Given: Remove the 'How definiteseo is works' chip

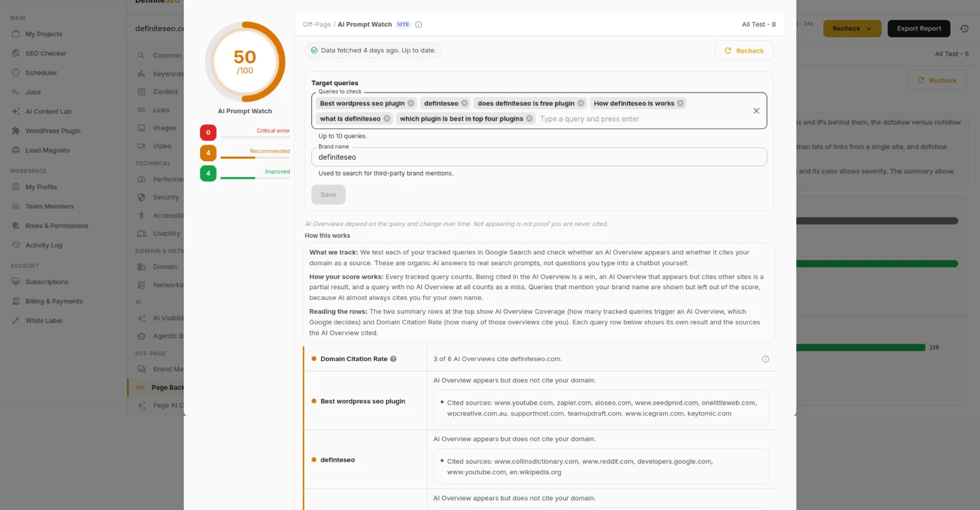Looking at the screenshot, I should click(x=680, y=103).
